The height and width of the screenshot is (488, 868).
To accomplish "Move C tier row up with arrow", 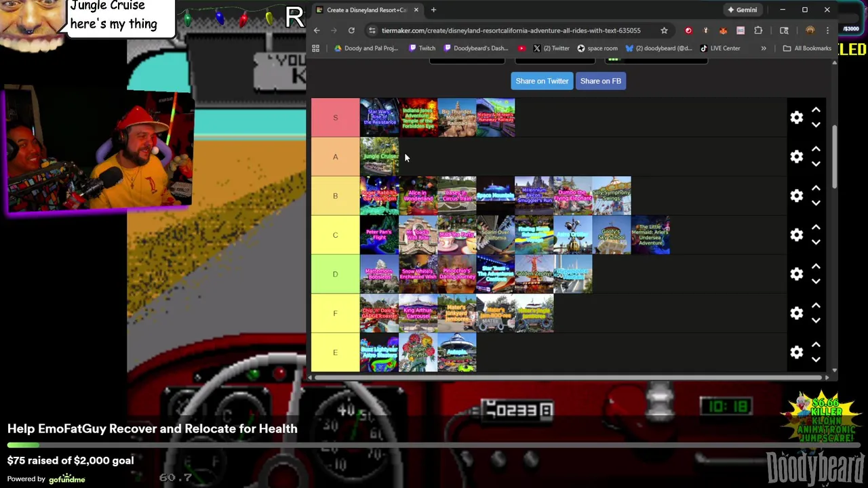I will point(816,227).
